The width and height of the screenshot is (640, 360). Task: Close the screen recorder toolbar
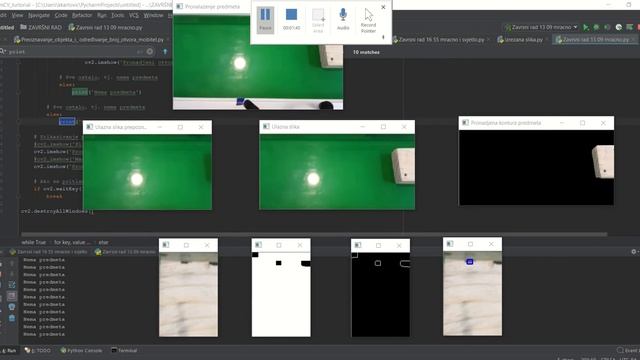(x=383, y=7)
